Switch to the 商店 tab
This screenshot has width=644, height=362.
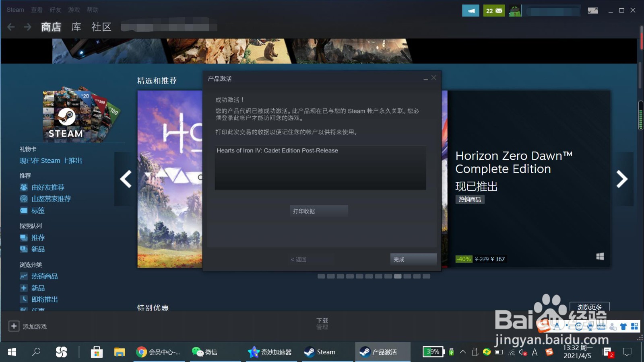point(51,27)
